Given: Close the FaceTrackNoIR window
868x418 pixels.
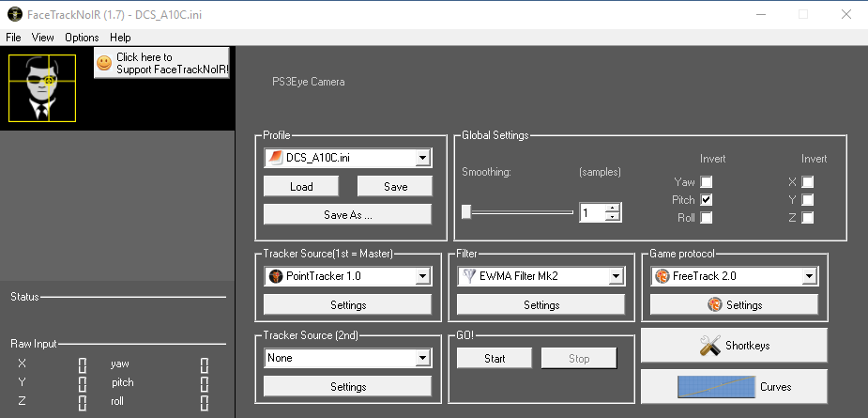Looking at the screenshot, I should (845, 14).
